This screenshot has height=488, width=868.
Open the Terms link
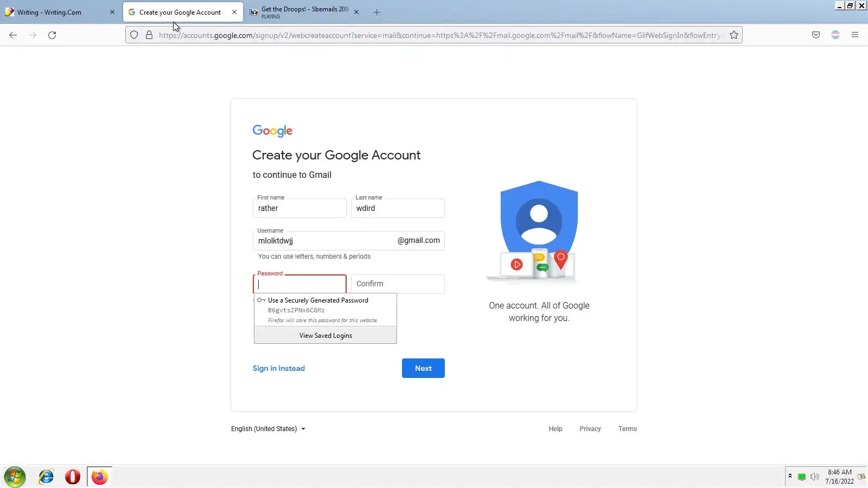(628, 429)
